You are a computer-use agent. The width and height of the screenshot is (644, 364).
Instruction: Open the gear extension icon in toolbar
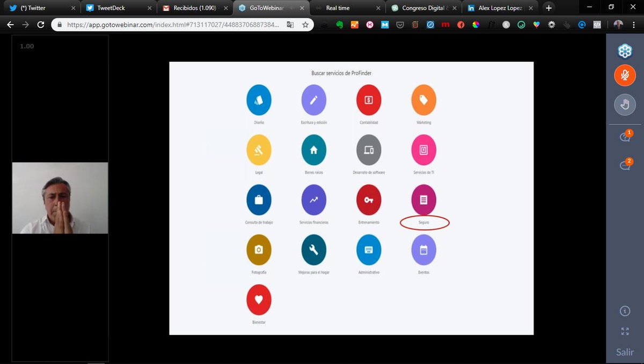(552, 25)
